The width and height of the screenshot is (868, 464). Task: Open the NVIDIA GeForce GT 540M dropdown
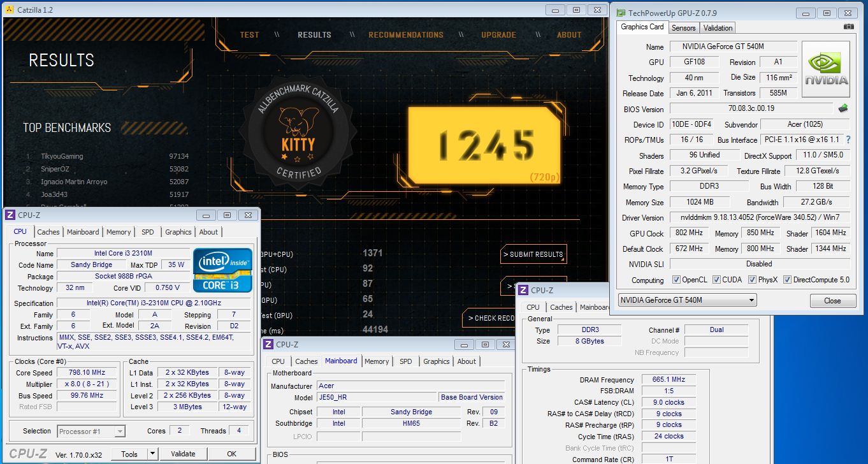click(687, 300)
